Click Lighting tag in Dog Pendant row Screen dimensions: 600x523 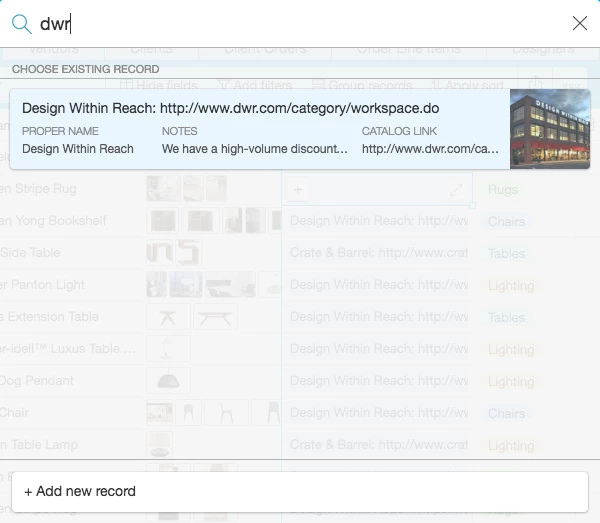point(511,381)
